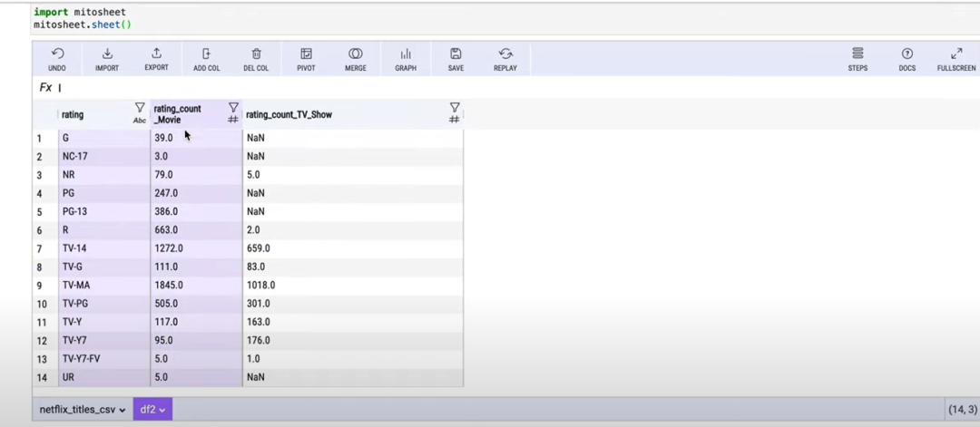Select movie count cell 663.0

196,229
